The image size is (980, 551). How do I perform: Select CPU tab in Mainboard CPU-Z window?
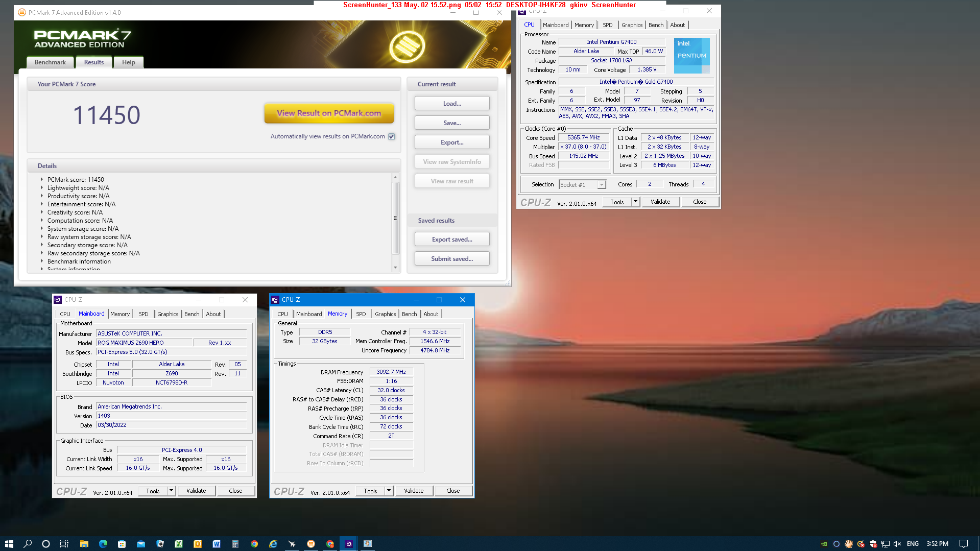[65, 314]
